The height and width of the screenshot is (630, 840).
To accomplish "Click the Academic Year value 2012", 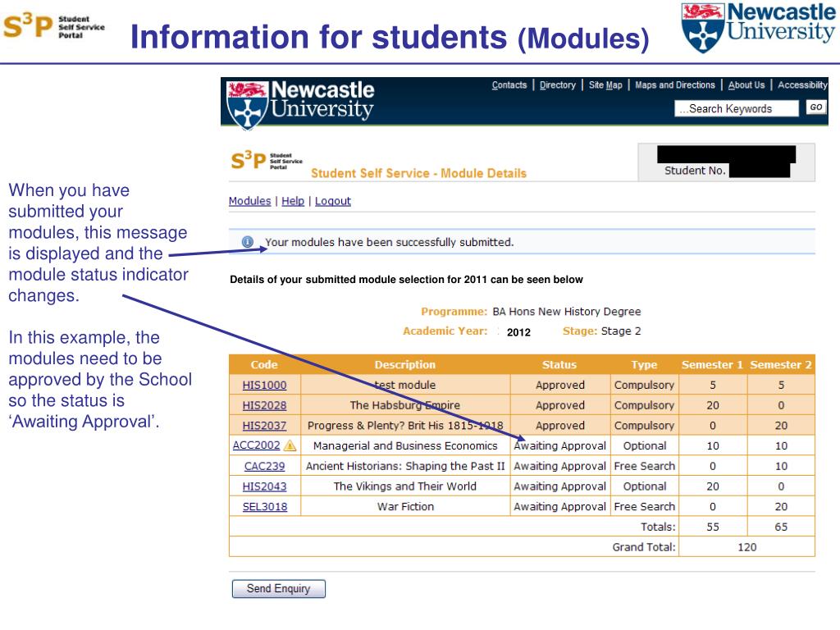I will coord(518,332).
